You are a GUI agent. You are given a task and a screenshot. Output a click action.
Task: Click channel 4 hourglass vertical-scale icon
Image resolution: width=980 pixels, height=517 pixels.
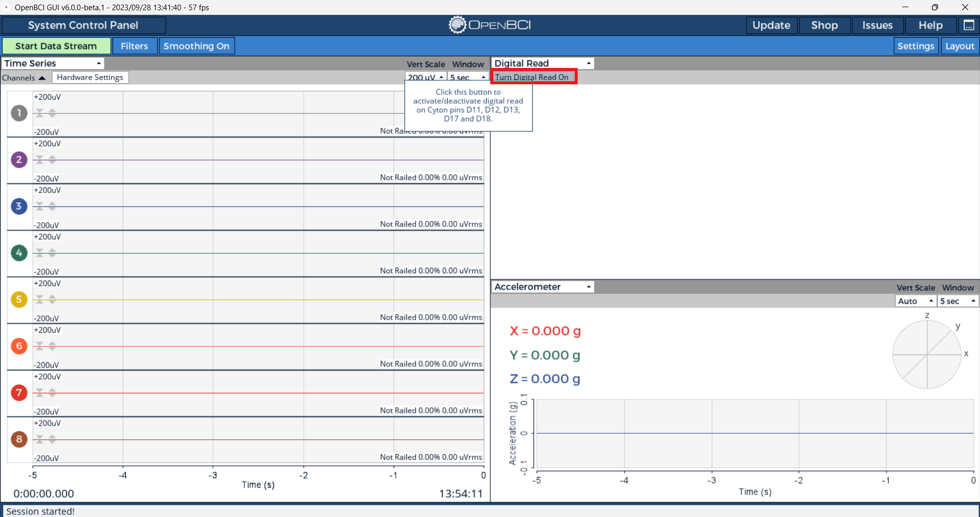39,252
